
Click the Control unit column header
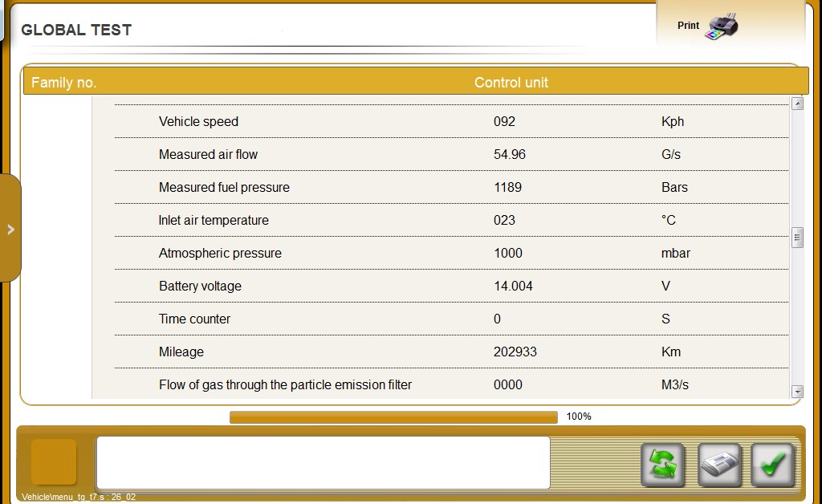point(511,83)
